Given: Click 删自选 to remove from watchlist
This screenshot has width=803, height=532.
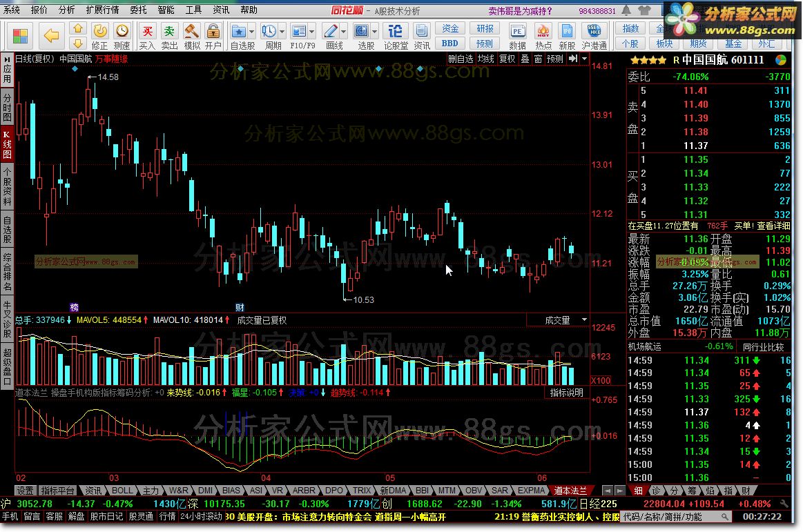Looking at the screenshot, I should (x=461, y=59).
